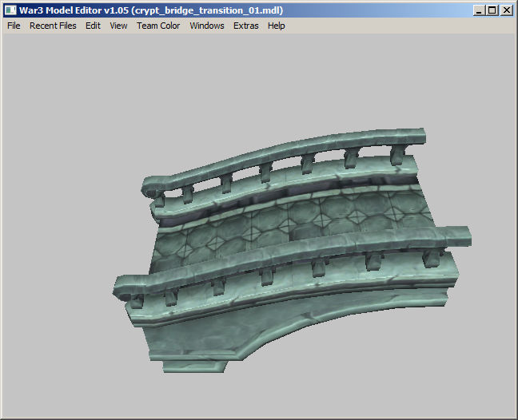Click the left end cap of the back railing
The image size is (518, 420).
[x=150, y=188]
